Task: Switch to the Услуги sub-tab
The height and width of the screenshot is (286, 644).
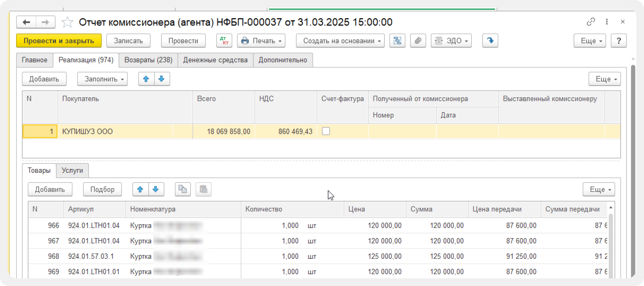Action: point(72,171)
